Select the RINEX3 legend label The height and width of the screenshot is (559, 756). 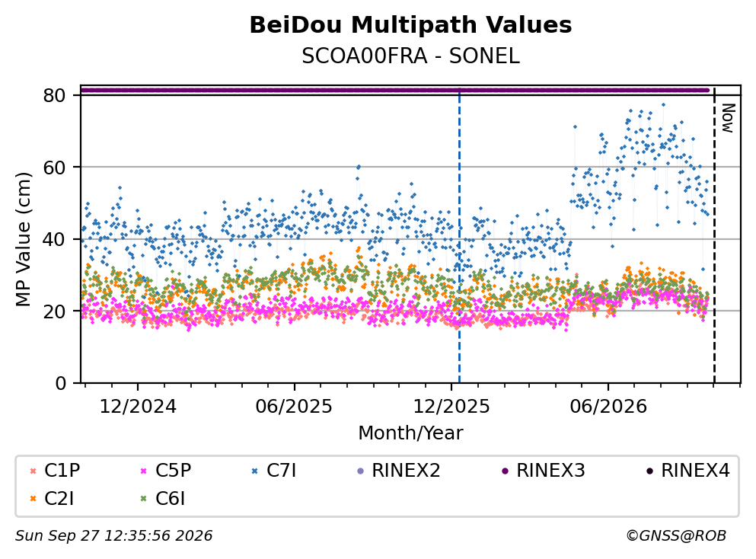550,470
